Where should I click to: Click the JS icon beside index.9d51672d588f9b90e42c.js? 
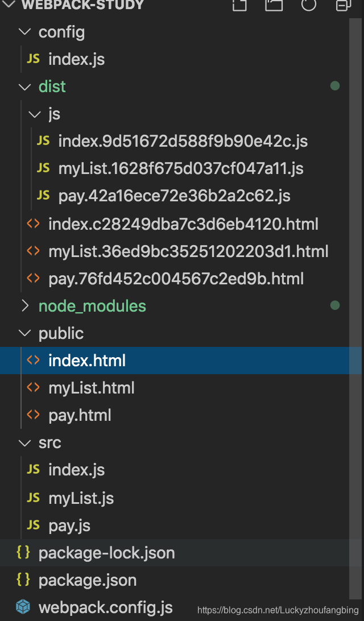43,140
